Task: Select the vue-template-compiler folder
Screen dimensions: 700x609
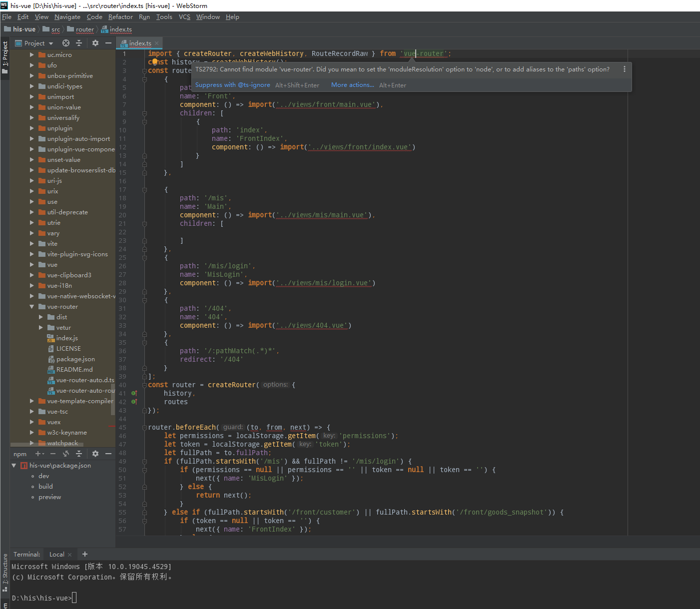Action: [76, 401]
